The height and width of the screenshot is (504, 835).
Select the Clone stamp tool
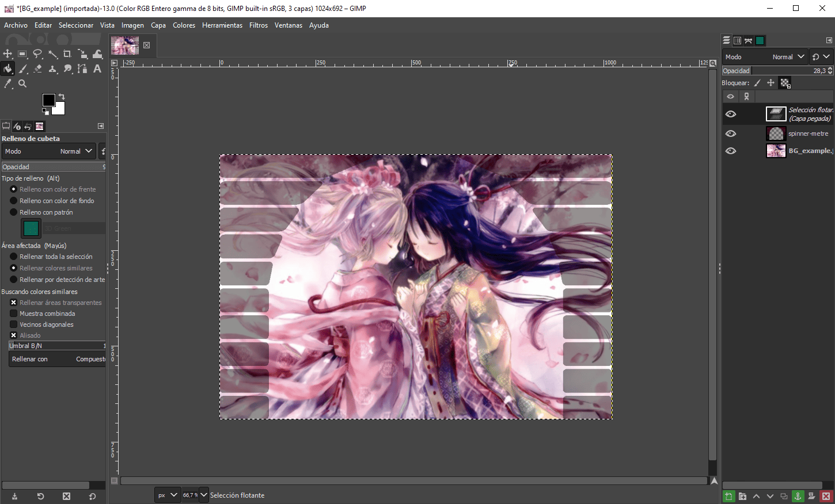52,69
